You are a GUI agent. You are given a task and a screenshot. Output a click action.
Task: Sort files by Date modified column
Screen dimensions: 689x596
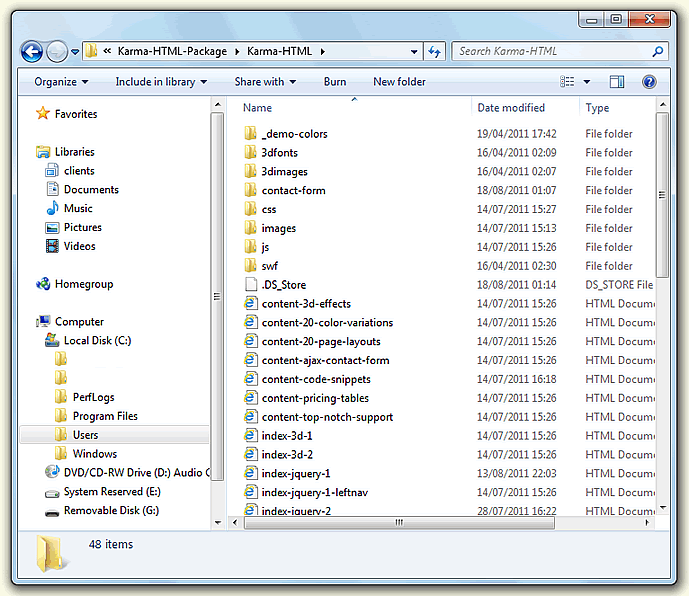point(511,108)
